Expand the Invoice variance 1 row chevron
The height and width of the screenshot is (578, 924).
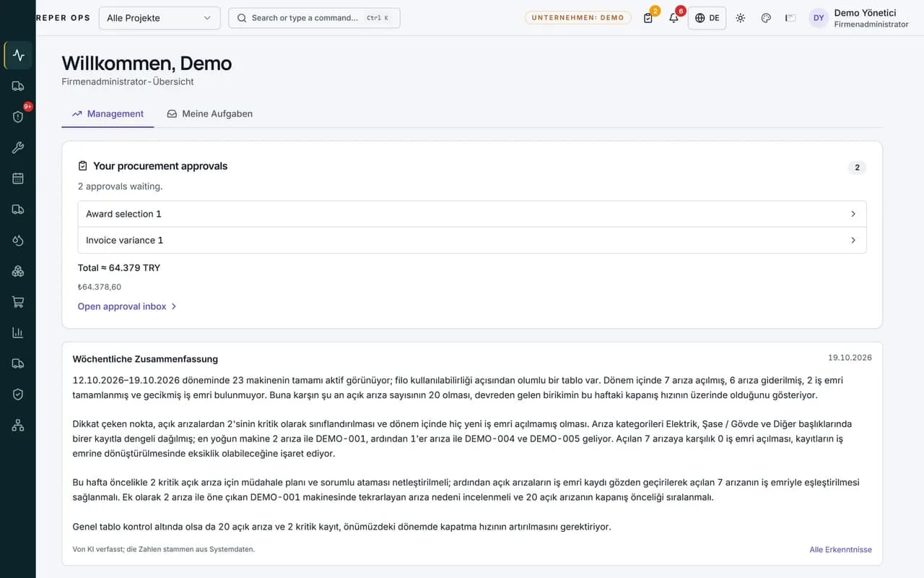pos(853,240)
